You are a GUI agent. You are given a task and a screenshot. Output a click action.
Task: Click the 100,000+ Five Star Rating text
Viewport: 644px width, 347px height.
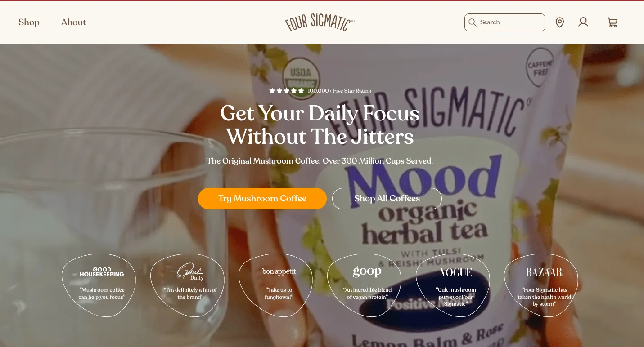coord(340,91)
